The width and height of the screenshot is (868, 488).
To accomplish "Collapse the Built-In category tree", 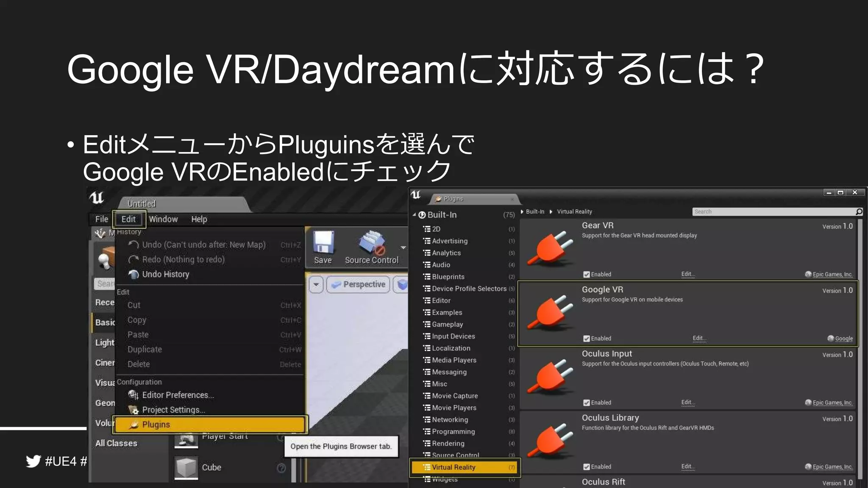I will [414, 215].
